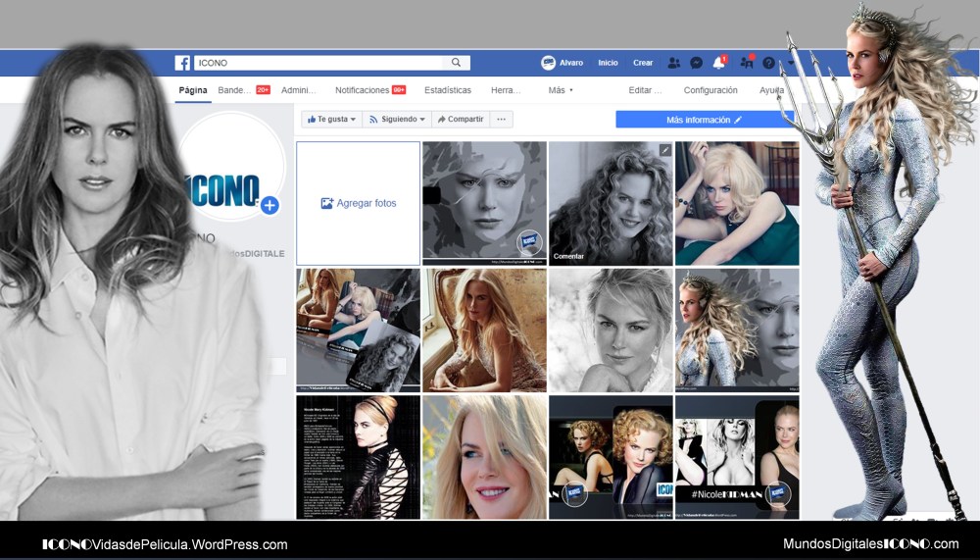Image resolution: width=980 pixels, height=560 pixels.
Task: Open friend requests icon in top bar
Action: tap(674, 63)
